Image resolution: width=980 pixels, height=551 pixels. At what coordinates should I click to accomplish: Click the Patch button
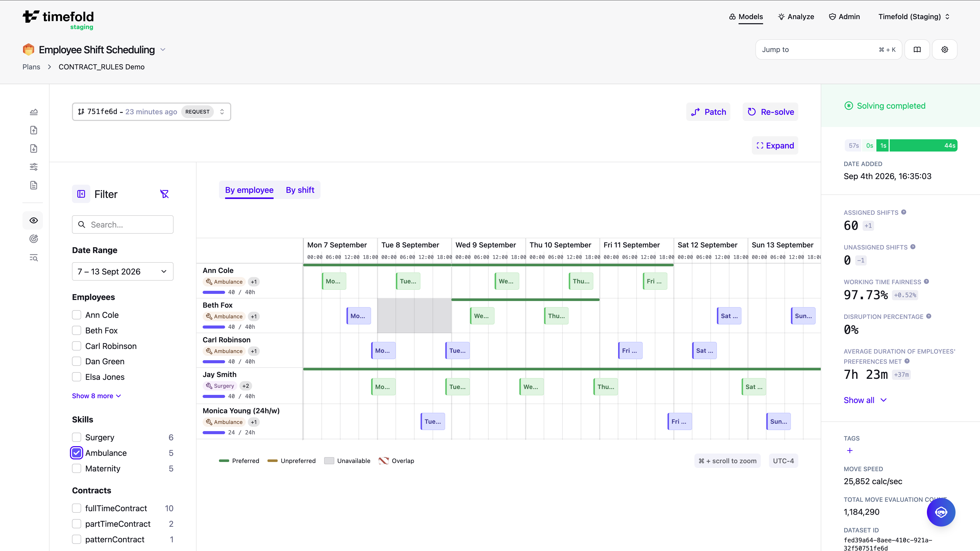708,112
